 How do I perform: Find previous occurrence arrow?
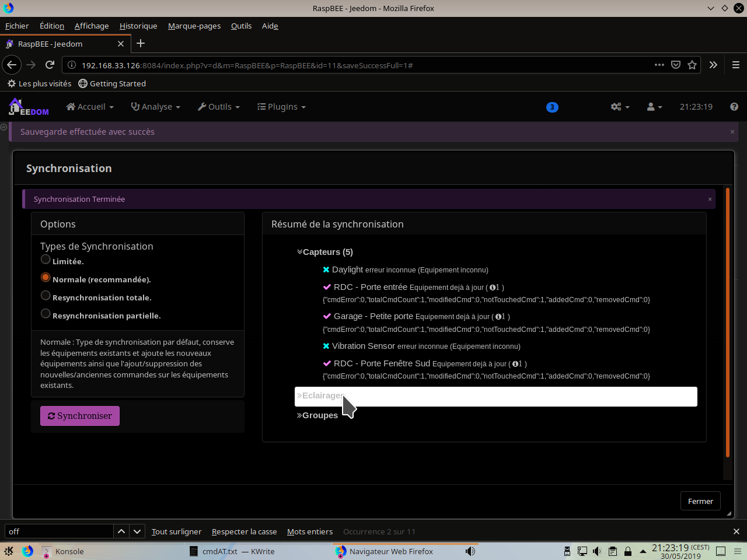click(121, 531)
